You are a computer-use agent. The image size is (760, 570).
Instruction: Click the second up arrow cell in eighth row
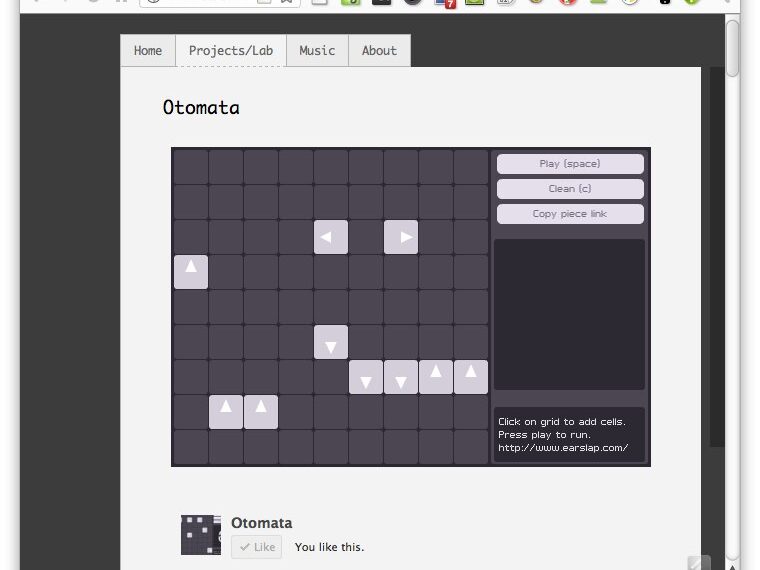pyautogui.click(x=261, y=412)
